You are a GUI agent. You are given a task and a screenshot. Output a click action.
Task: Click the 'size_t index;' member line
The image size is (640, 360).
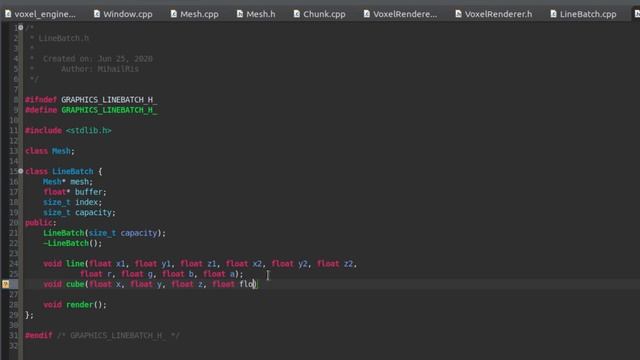[x=72, y=202]
